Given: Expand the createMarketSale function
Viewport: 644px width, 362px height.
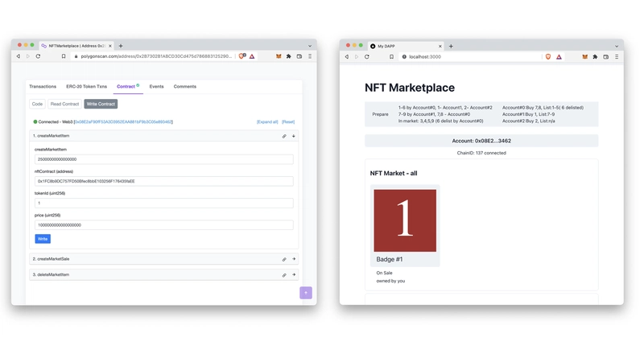Looking at the screenshot, I should pos(294,259).
